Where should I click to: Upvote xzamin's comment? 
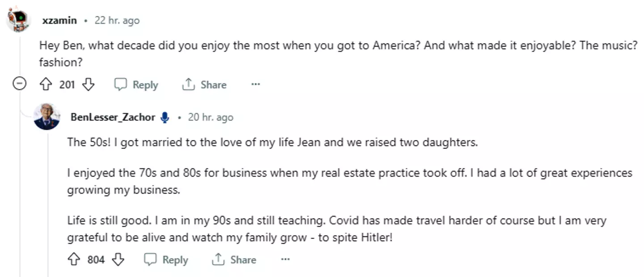pos(47,84)
